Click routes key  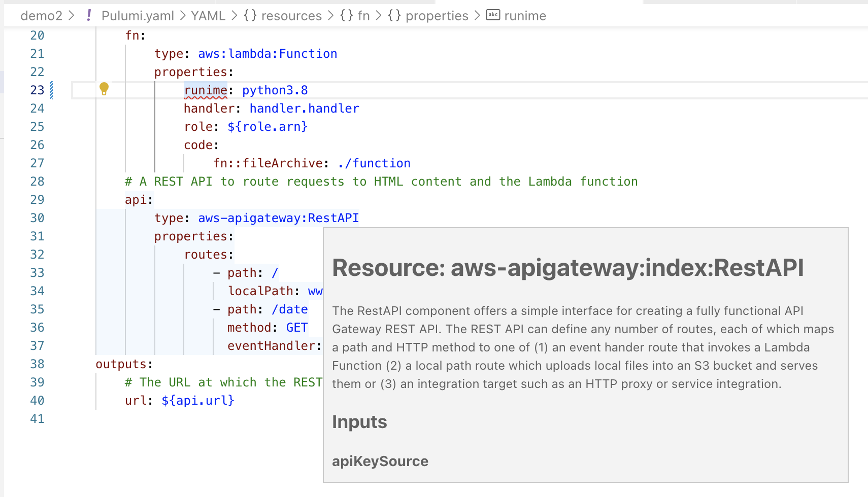[206, 255]
